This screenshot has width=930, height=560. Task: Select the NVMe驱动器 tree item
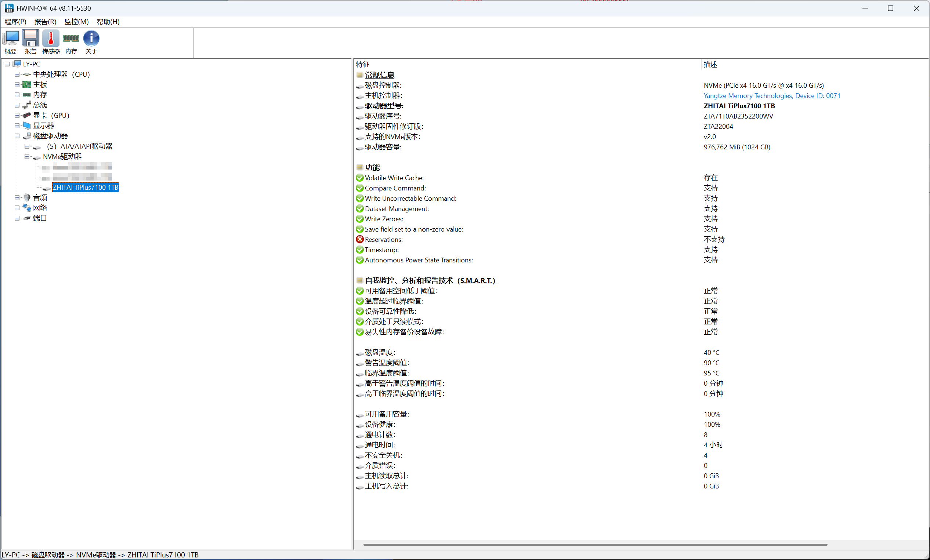tap(62, 157)
